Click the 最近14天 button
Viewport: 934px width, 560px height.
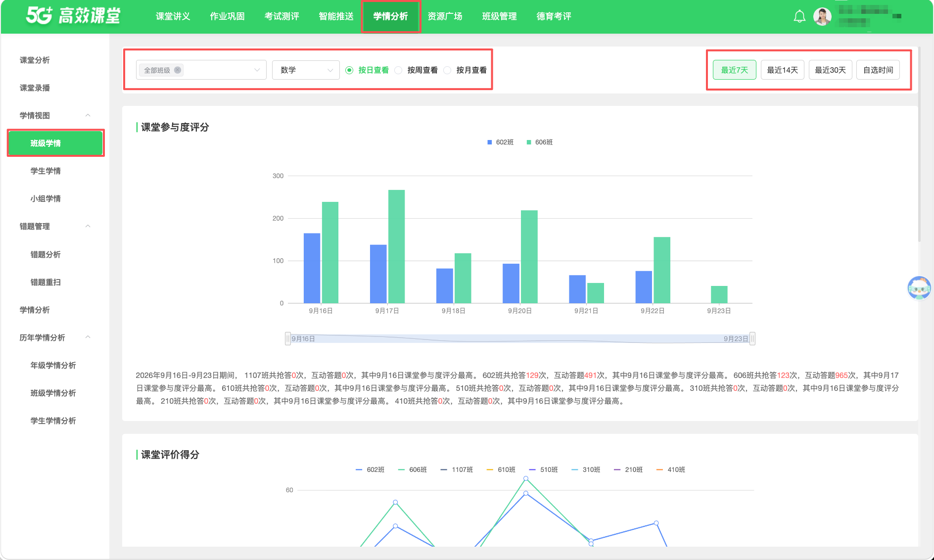pos(782,70)
